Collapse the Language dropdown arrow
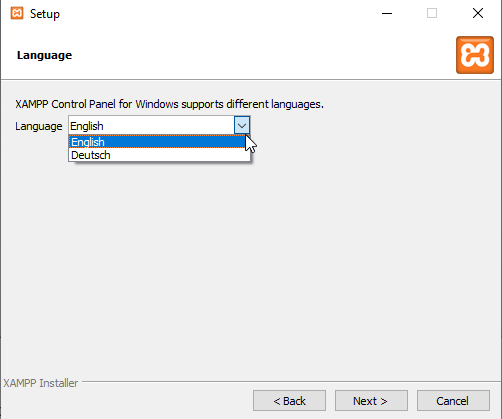This screenshot has width=502, height=419. point(242,126)
